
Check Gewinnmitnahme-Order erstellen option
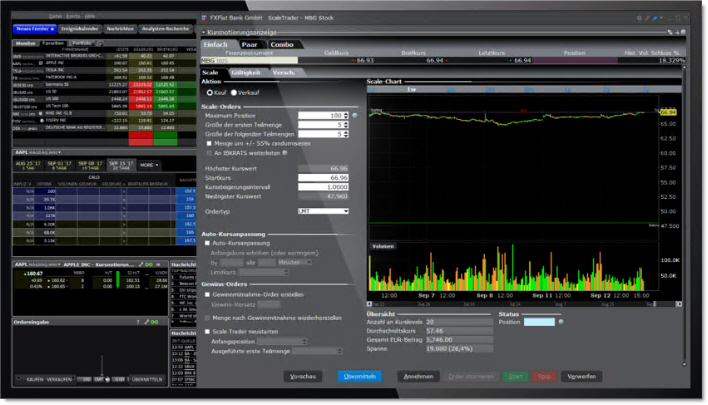coord(205,293)
